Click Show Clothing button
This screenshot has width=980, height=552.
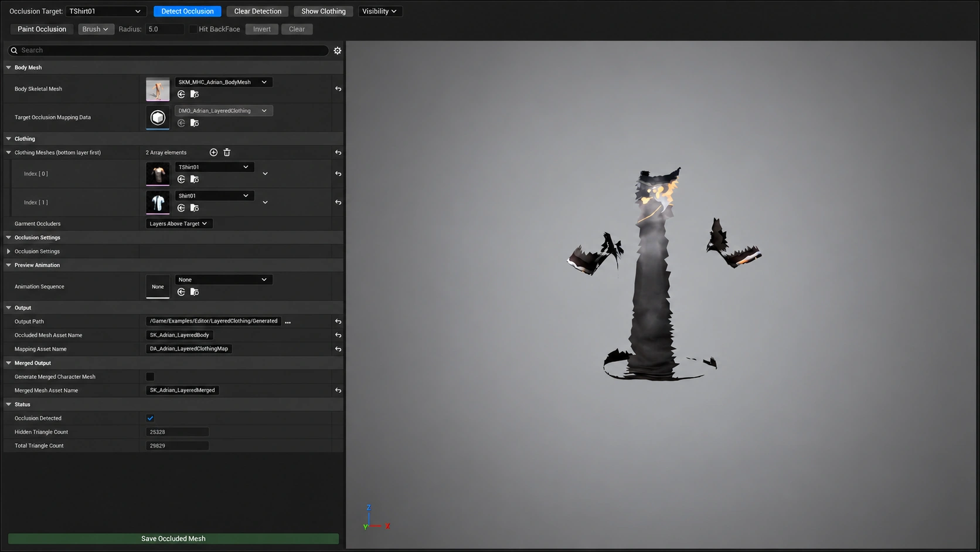pos(324,11)
